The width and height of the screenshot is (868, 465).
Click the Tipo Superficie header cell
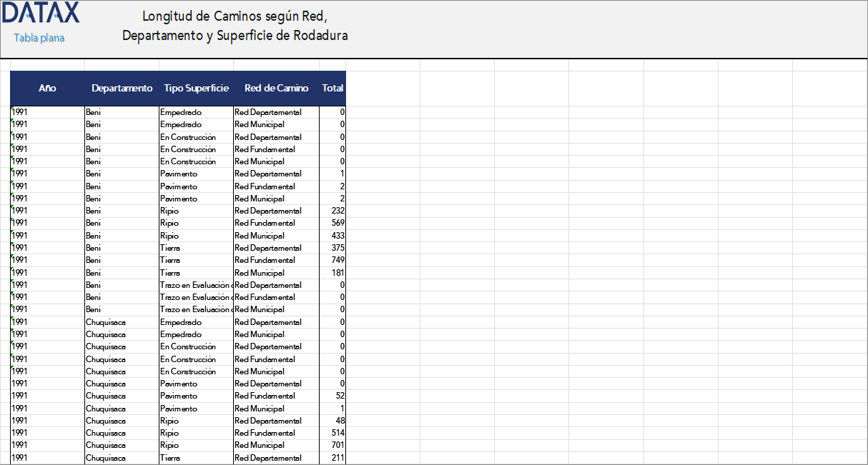tap(196, 89)
